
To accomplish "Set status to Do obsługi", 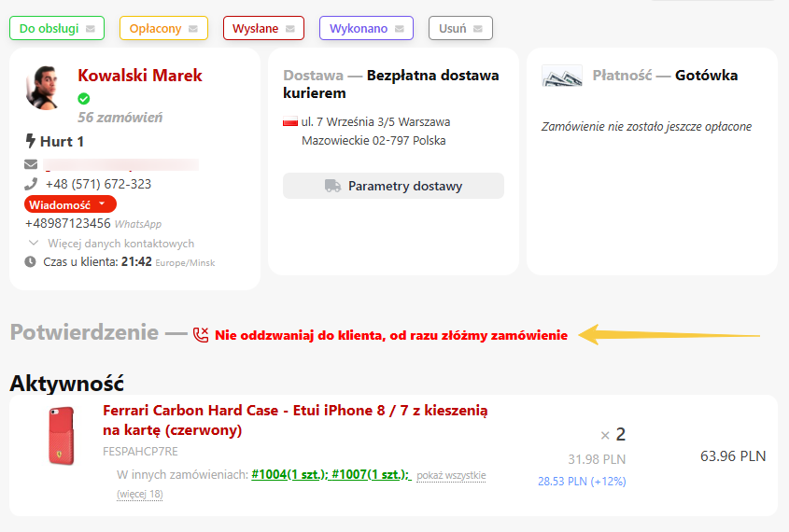I will 57,28.
